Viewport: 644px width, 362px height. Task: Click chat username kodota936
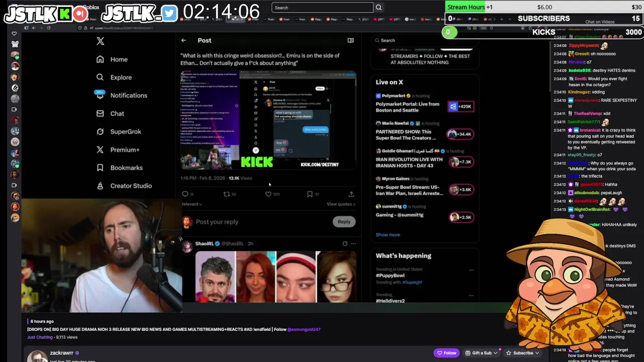point(580,70)
